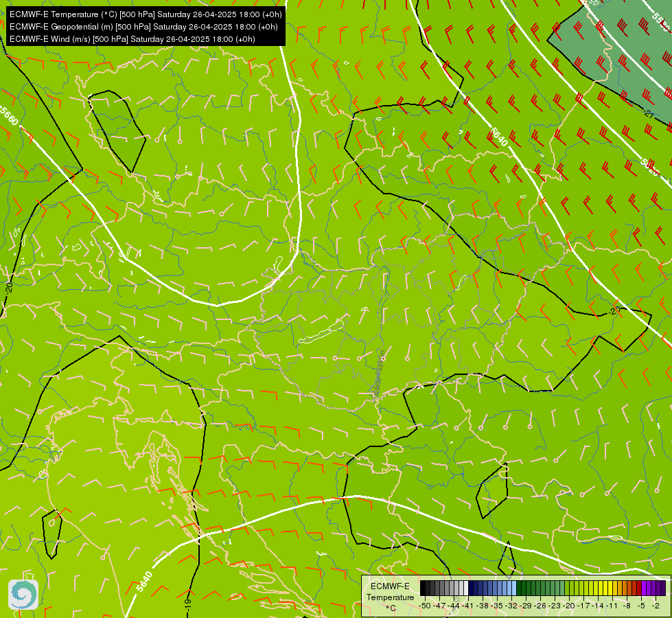Viewport: 672px width, 618px height.
Task: Click the -8 value on the legend scale
Action: click(627, 606)
